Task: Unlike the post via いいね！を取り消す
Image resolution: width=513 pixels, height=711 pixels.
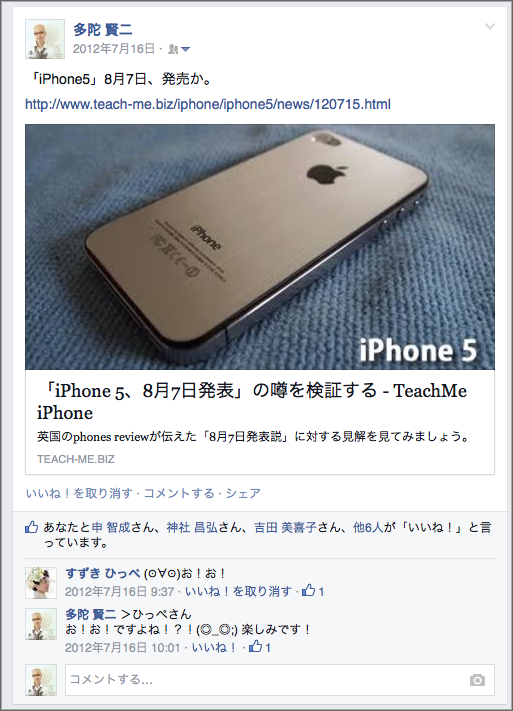Action: click(x=79, y=493)
